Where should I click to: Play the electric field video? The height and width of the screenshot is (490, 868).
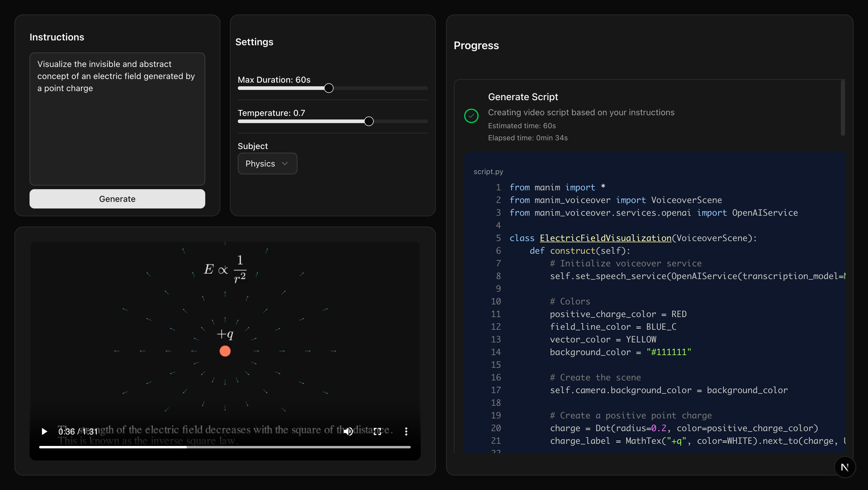coord(44,431)
